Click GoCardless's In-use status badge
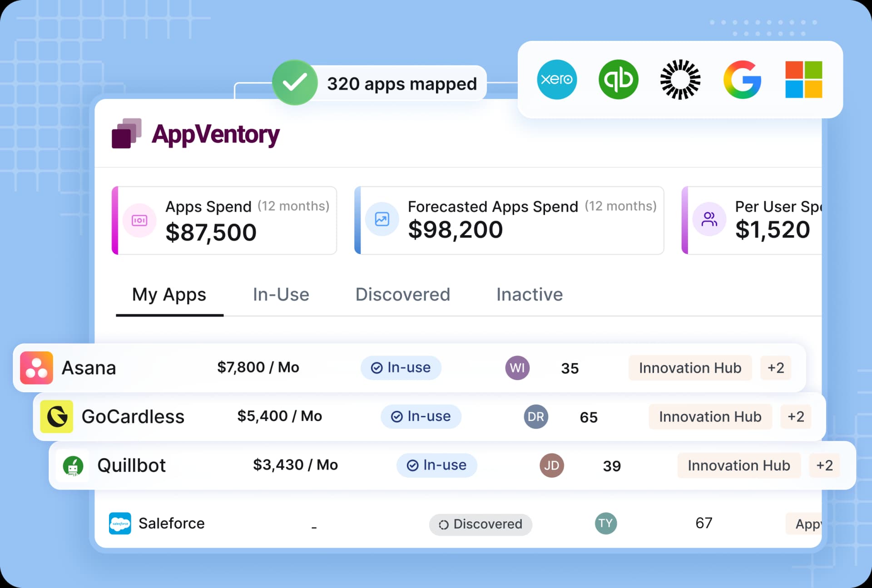The height and width of the screenshot is (588, 872). pyautogui.click(x=421, y=416)
